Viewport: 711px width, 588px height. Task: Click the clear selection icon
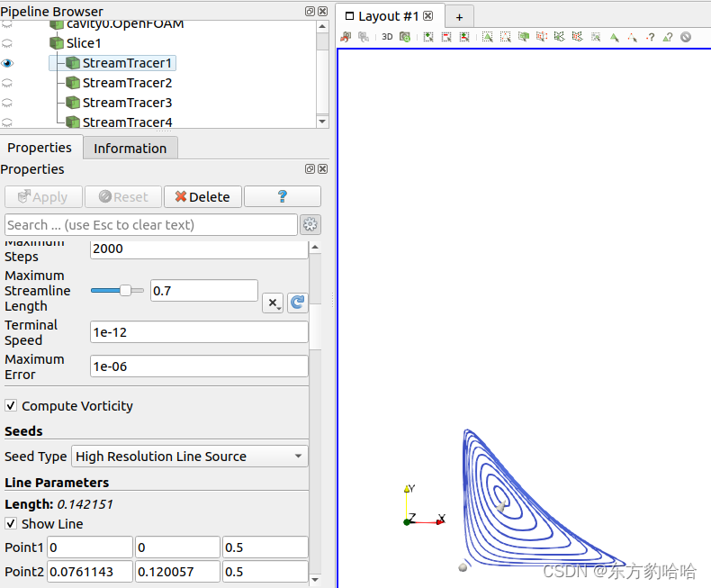[x=686, y=37]
